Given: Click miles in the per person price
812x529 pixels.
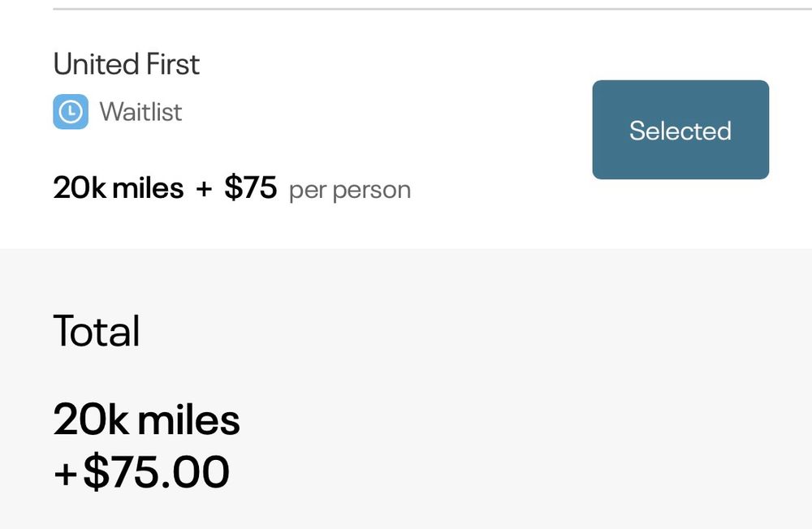Looking at the screenshot, I should (x=148, y=188).
